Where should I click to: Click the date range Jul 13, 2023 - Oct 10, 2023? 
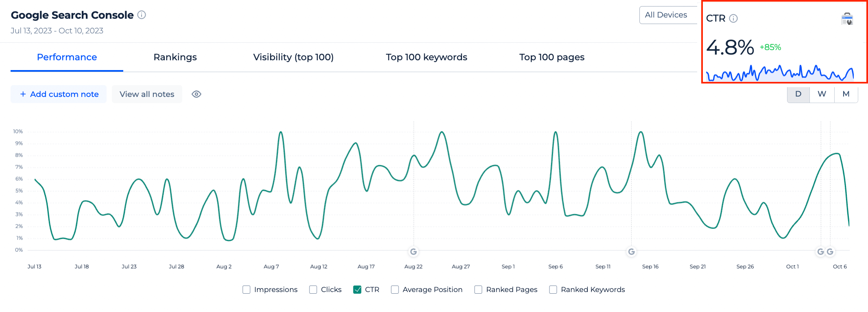[57, 31]
